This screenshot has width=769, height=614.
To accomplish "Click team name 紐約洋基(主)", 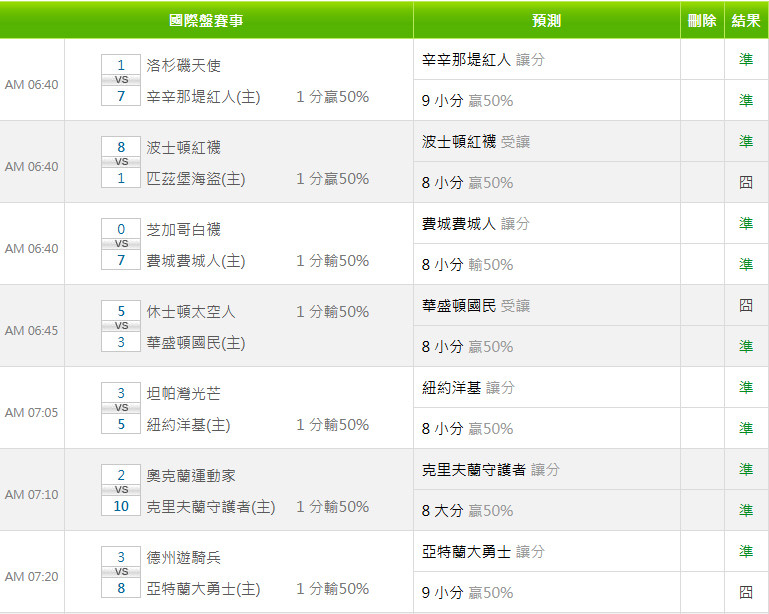I will (x=188, y=424).
